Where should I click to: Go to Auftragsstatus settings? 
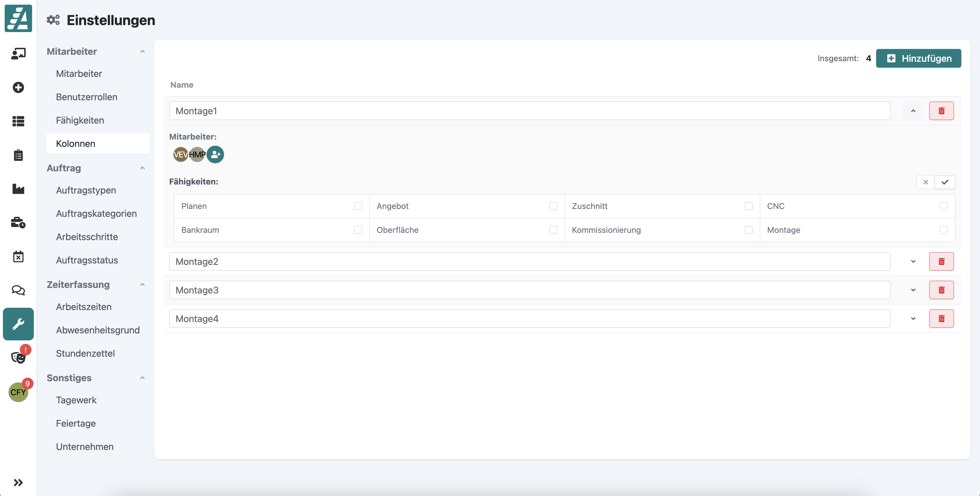coord(87,260)
